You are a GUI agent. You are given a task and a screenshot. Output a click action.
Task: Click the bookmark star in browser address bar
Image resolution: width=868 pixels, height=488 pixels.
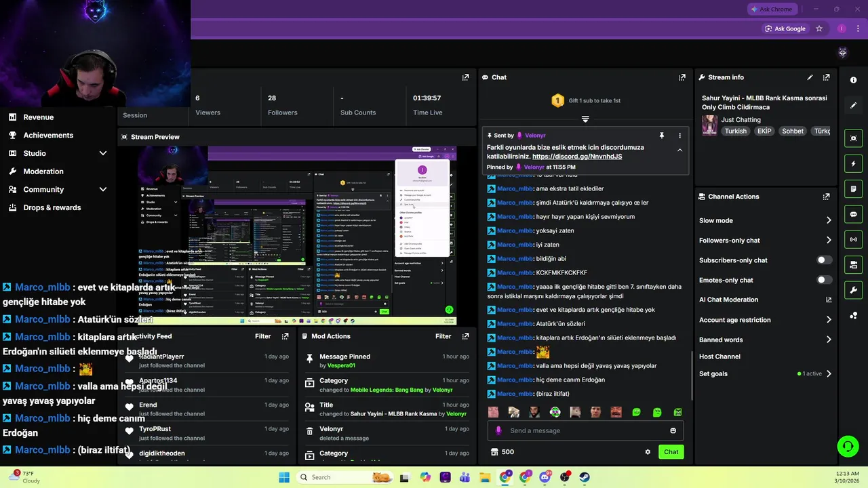(819, 28)
